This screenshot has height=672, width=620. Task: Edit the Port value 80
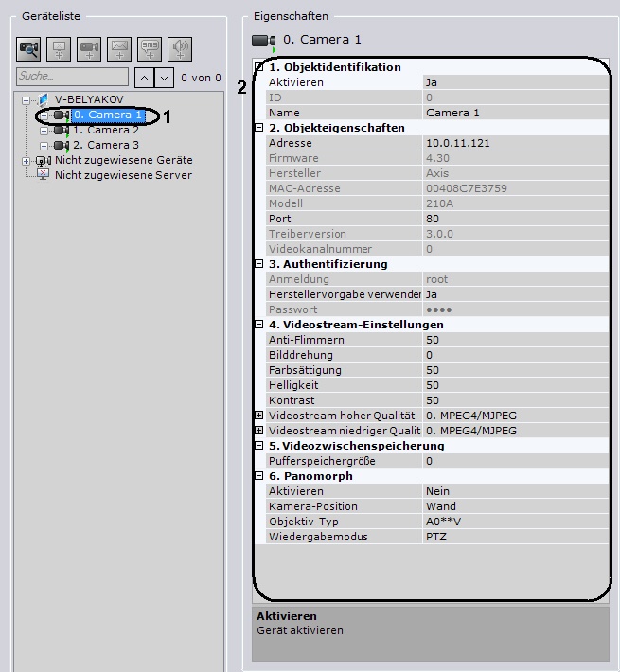coord(516,219)
